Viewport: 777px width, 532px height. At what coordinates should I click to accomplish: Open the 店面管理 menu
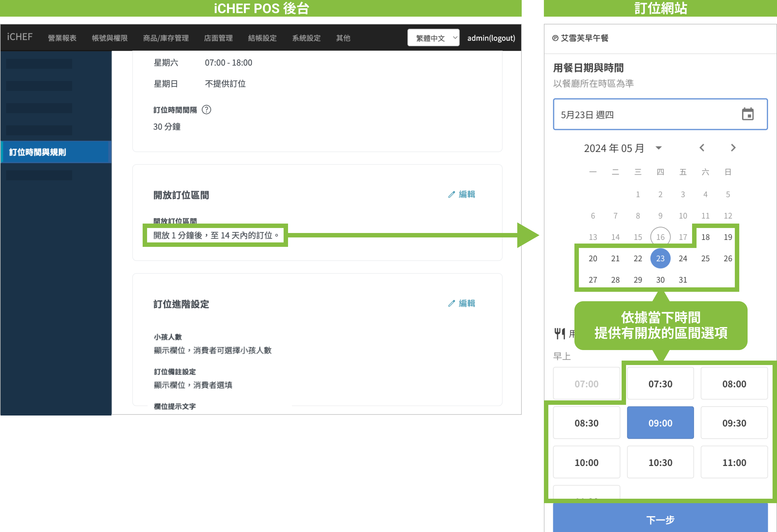(218, 38)
